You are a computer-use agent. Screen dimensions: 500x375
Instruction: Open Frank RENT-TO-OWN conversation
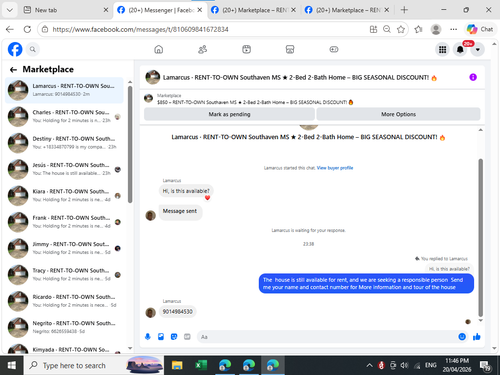[64, 222]
